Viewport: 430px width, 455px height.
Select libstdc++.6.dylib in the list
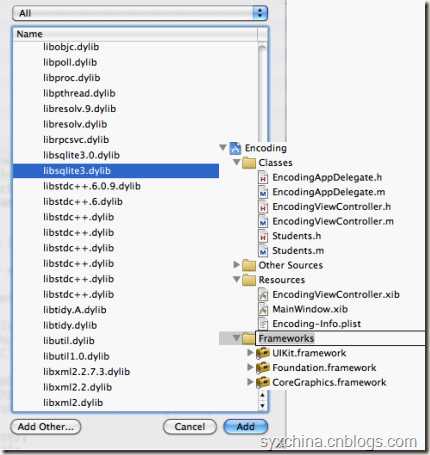[x=83, y=202]
